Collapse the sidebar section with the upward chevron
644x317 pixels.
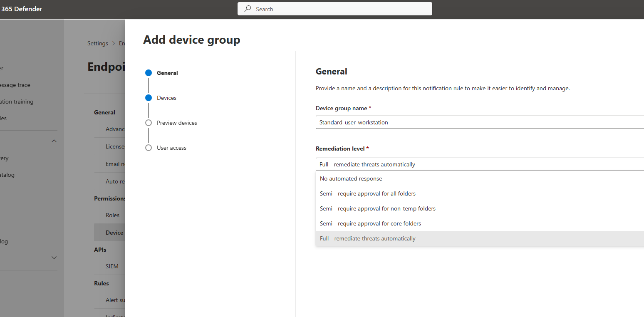(54, 141)
